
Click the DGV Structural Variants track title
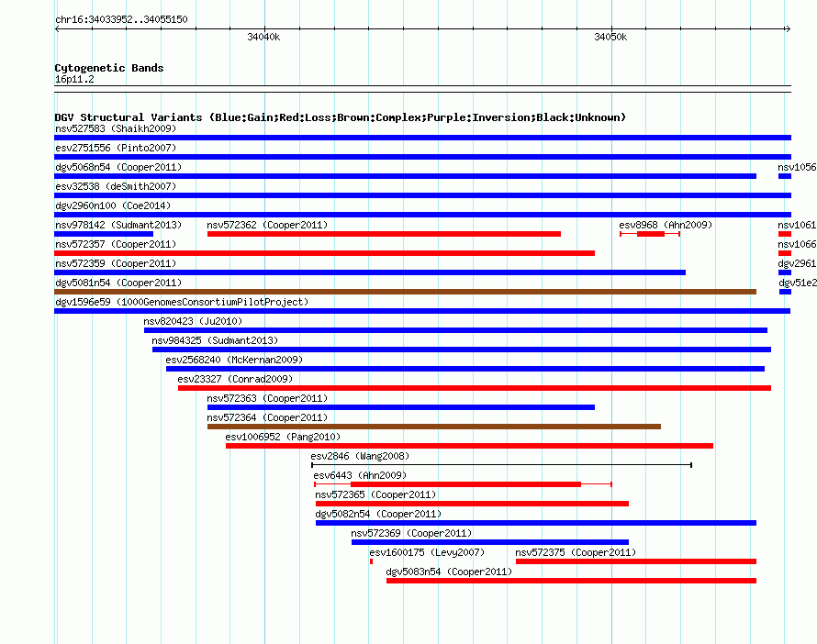[x=341, y=117]
